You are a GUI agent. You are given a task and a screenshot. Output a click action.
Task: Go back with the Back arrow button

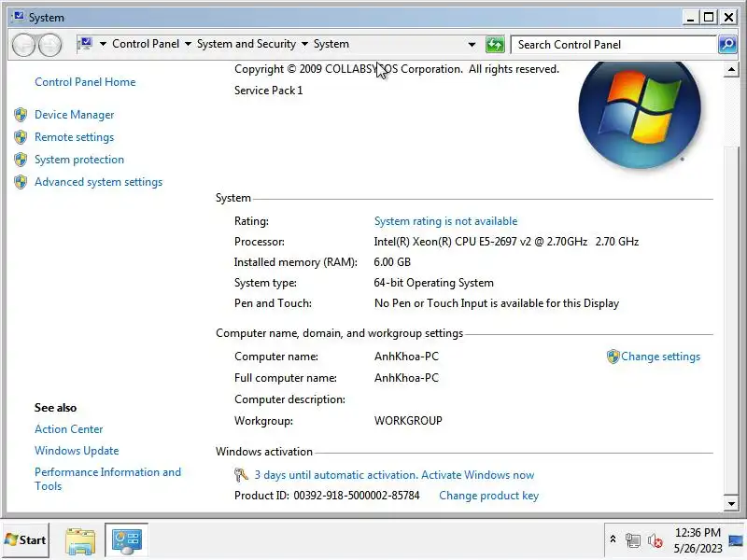point(23,45)
